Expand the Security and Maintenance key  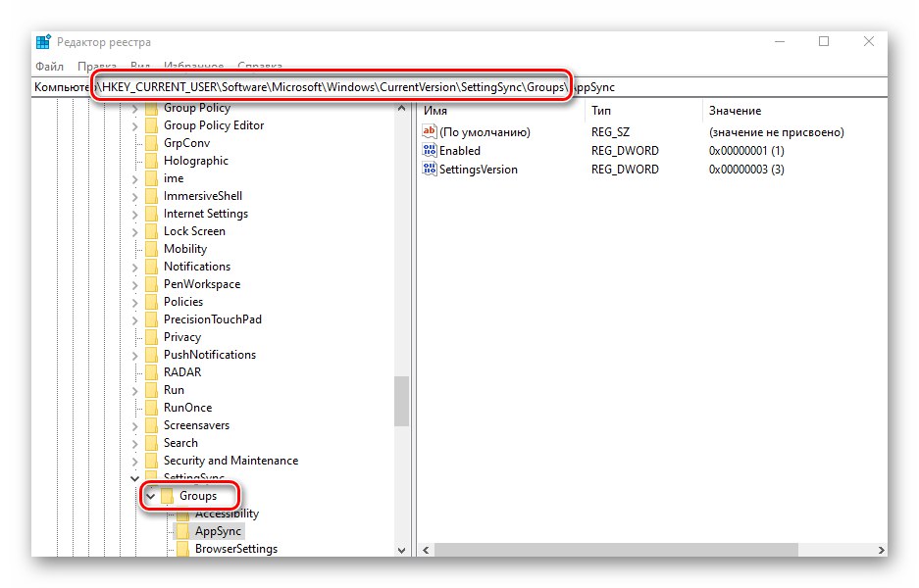tap(134, 461)
